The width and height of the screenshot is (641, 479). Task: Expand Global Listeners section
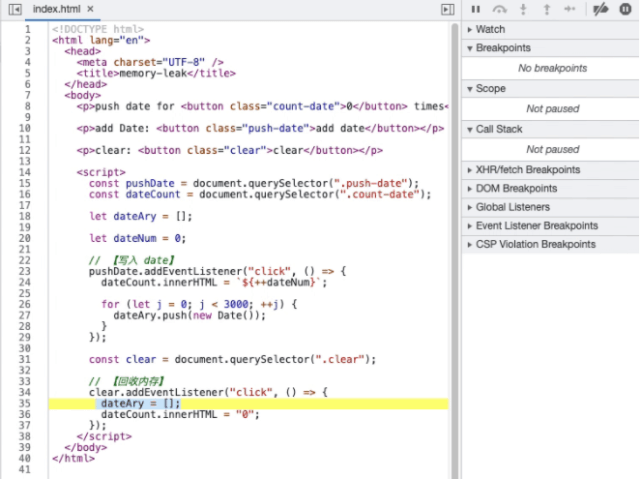(550, 207)
